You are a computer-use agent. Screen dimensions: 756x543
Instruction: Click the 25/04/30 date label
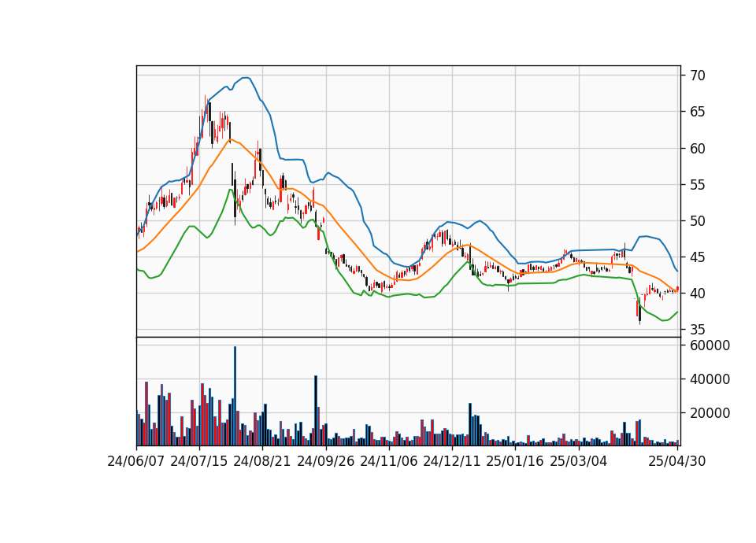(x=677, y=461)
